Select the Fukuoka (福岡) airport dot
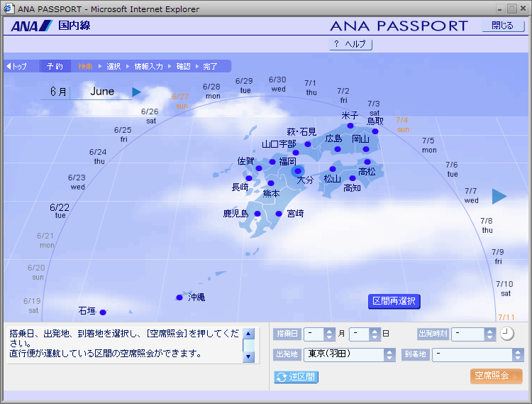This screenshot has width=532, height=404. pyautogui.click(x=272, y=162)
